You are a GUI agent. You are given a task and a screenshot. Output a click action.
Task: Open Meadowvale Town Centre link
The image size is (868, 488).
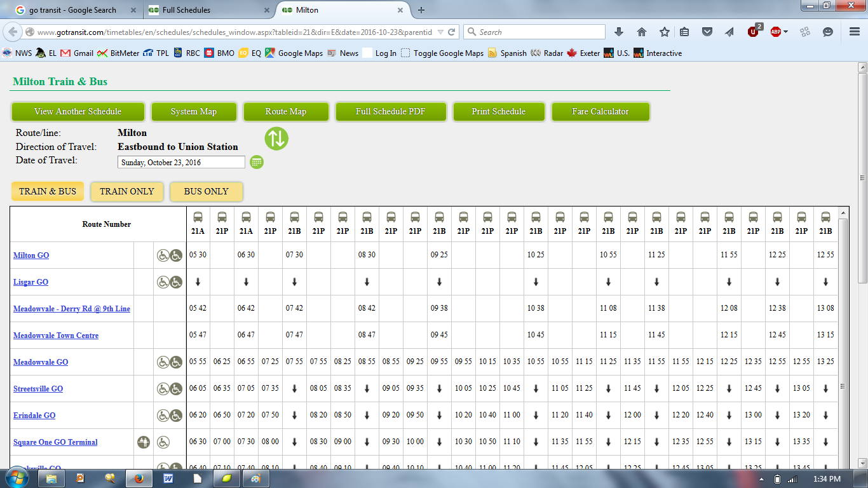56,335
